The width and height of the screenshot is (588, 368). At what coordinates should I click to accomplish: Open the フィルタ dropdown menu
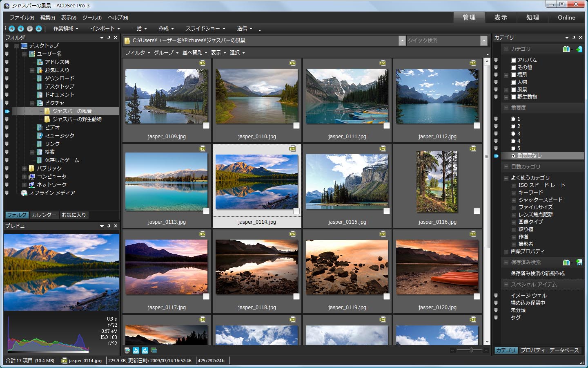[136, 52]
